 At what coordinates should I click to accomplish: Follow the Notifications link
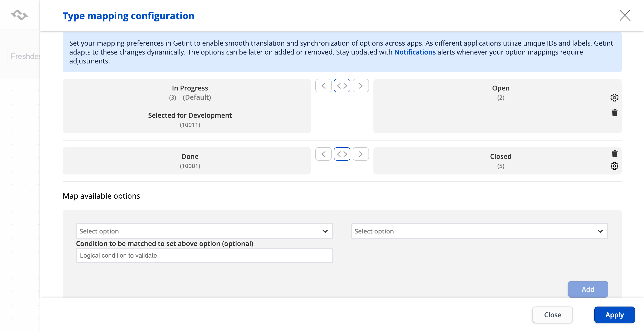click(415, 52)
